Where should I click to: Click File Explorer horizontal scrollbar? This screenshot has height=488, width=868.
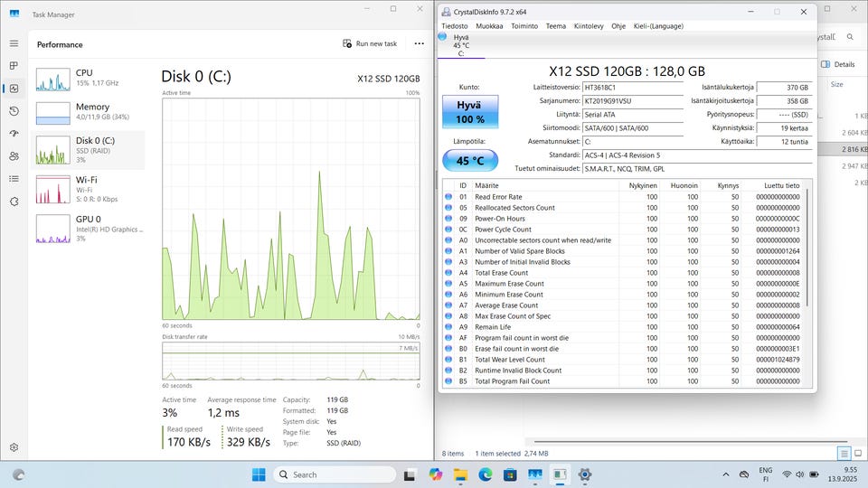click(x=689, y=442)
